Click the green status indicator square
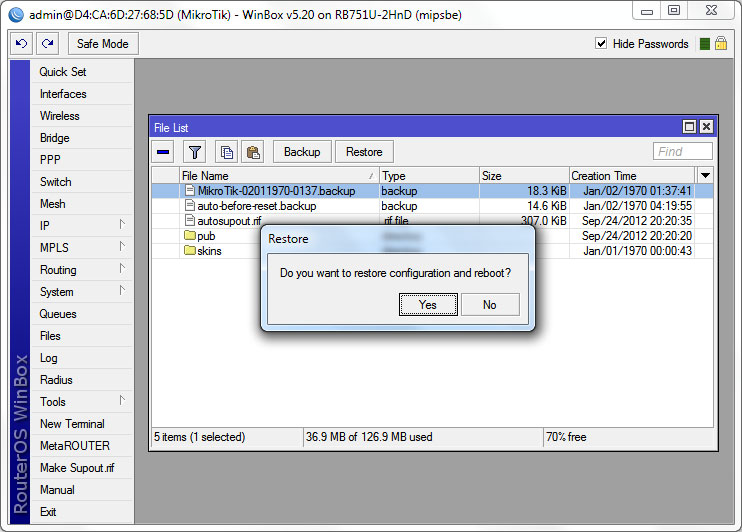The width and height of the screenshot is (742, 532). [705, 44]
